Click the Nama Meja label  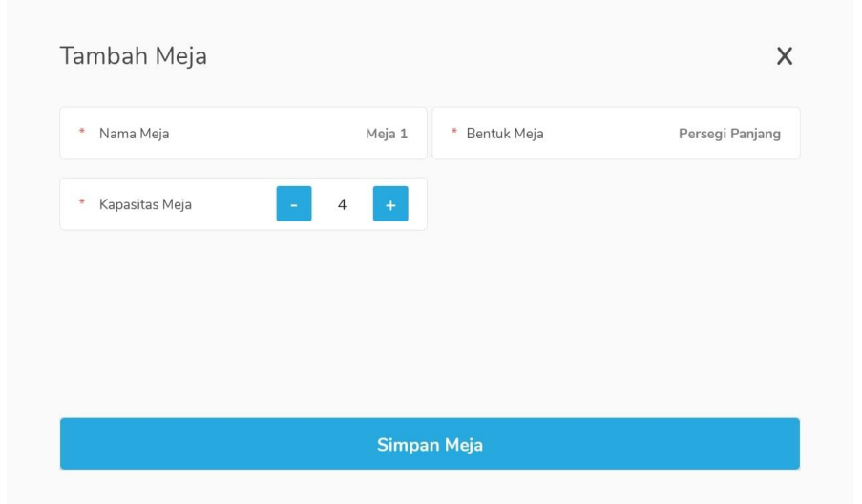(x=134, y=134)
